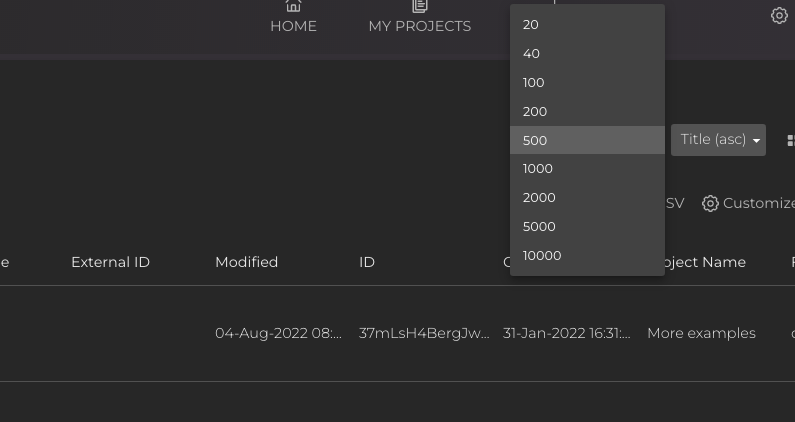Click the ID column header

[x=367, y=262]
